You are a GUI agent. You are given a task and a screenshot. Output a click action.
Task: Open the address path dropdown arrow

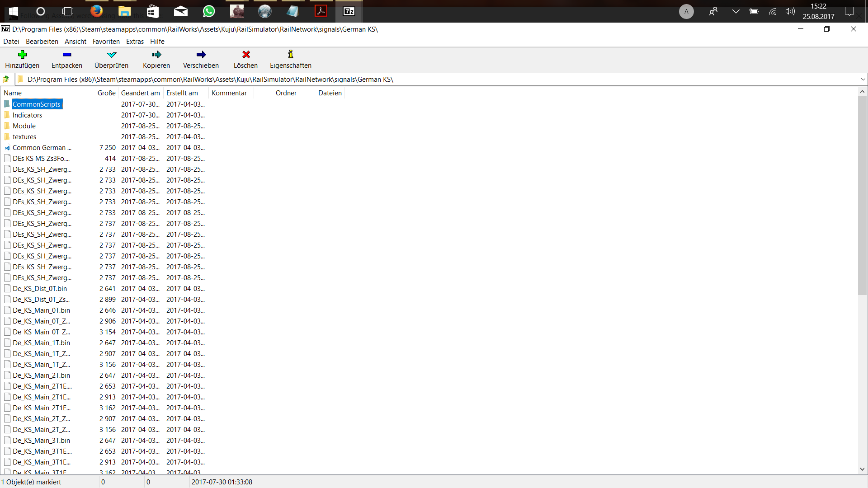point(863,80)
